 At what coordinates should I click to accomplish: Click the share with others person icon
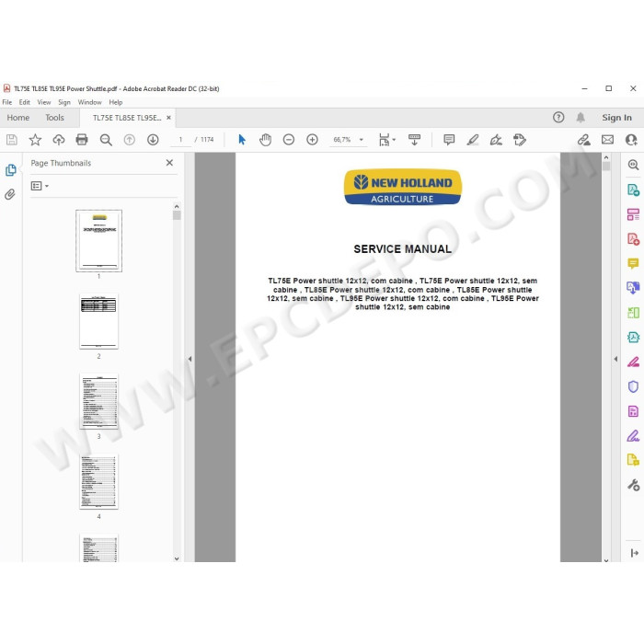(x=631, y=140)
